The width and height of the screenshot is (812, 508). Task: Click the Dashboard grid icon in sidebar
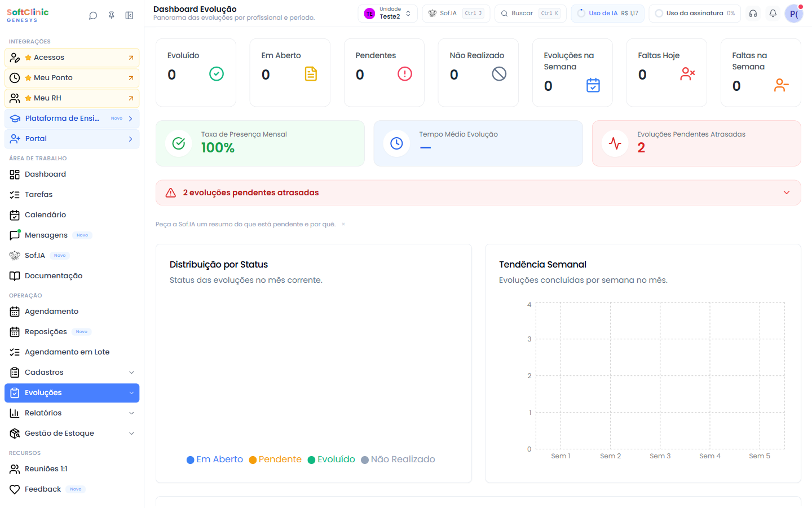[15, 174]
